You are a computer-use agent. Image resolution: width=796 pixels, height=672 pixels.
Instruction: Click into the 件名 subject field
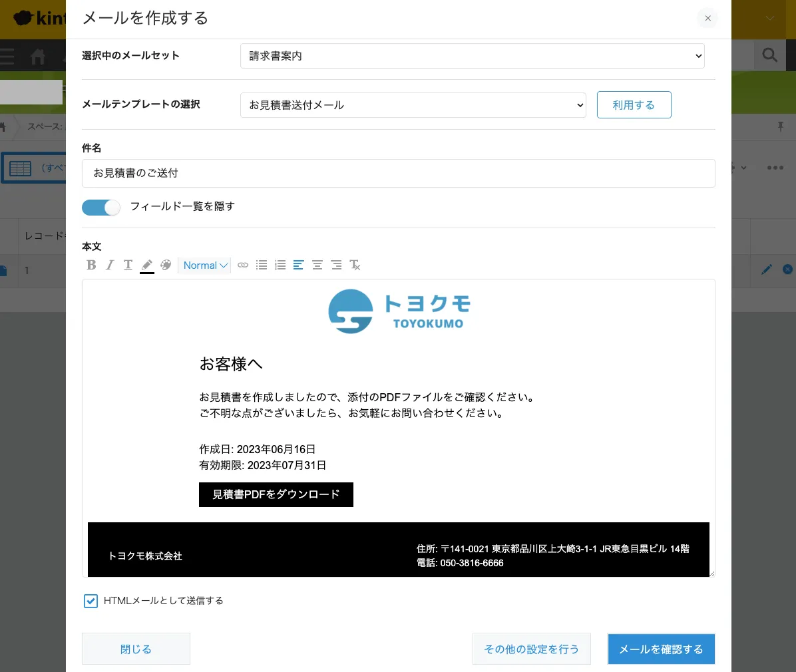click(398, 173)
